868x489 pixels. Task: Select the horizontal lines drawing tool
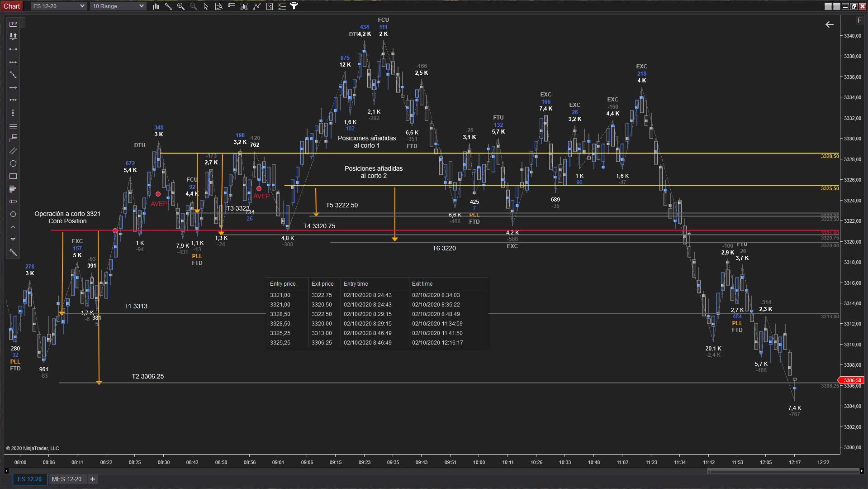(x=13, y=125)
